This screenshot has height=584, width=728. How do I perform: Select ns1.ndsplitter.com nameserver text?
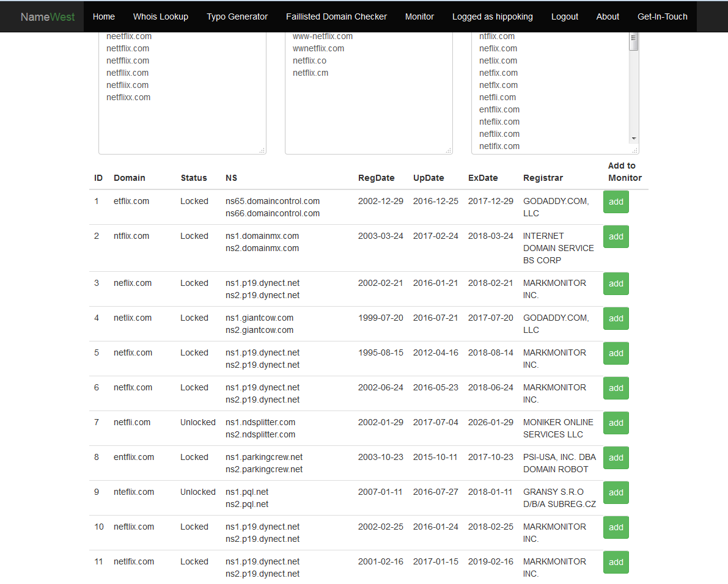pos(260,423)
